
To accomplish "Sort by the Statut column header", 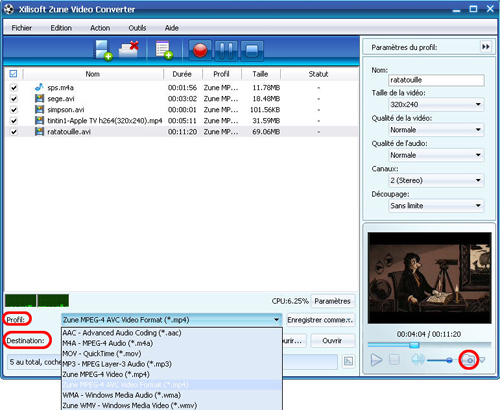I will [x=319, y=74].
